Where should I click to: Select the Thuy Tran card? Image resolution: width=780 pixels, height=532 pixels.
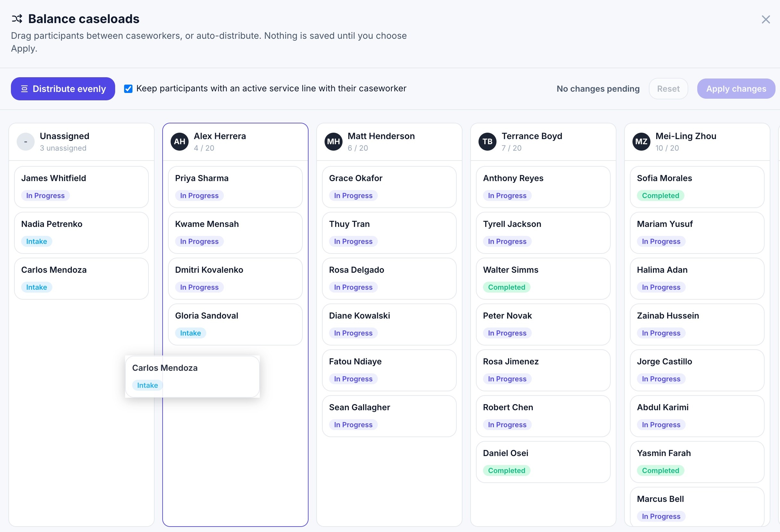pos(389,233)
